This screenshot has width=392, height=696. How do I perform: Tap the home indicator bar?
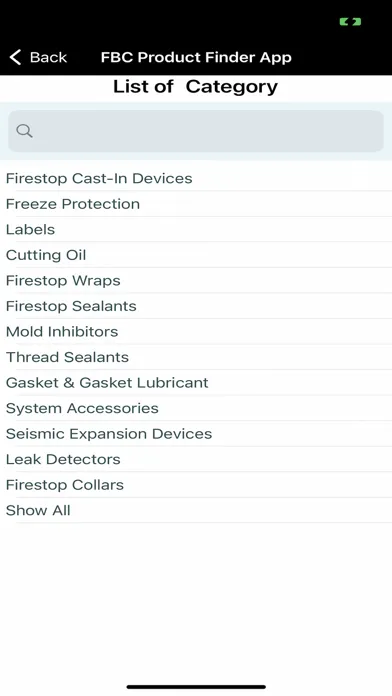(x=196, y=687)
